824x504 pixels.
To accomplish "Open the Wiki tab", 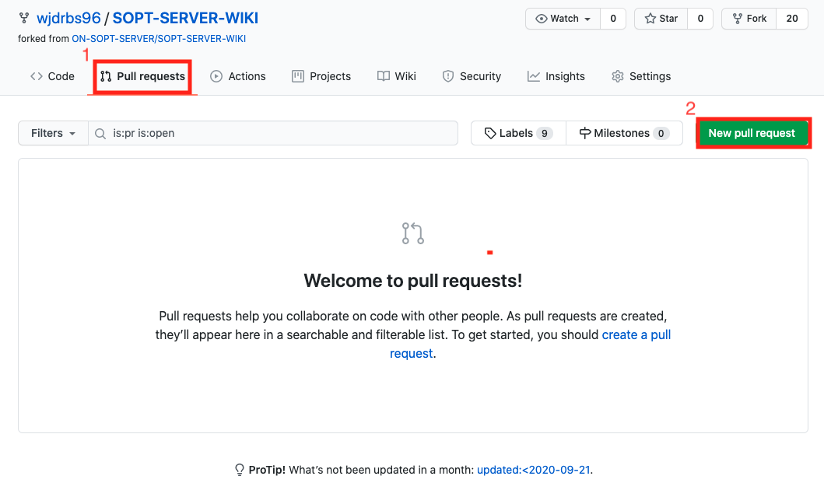I will click(397, 76).
